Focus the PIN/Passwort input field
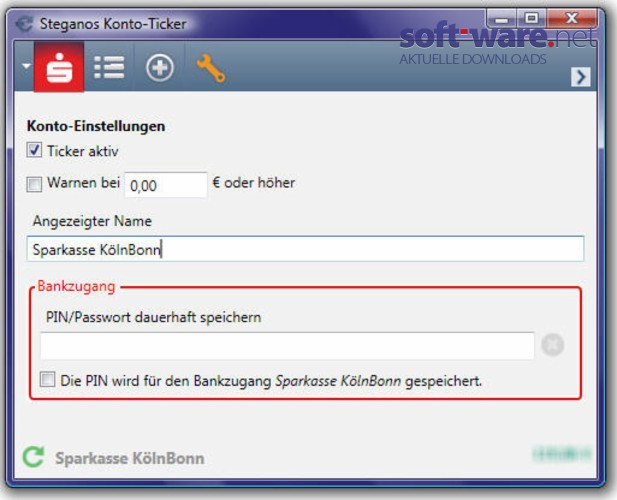617x500 pixels. tap(287, 346)
